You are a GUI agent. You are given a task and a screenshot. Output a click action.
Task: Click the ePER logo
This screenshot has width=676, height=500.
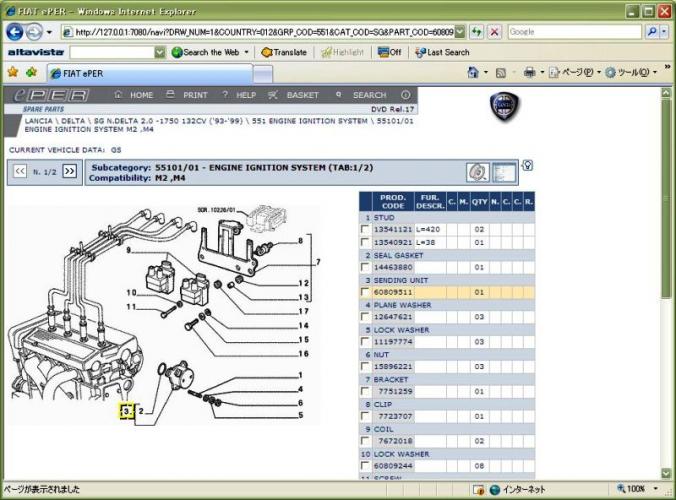coord(52,95)
